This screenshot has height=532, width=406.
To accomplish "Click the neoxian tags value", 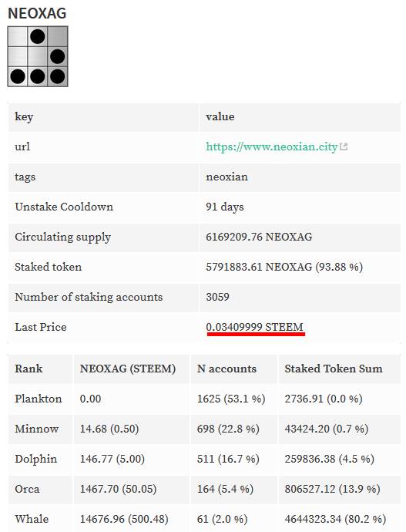I will 226,177.
